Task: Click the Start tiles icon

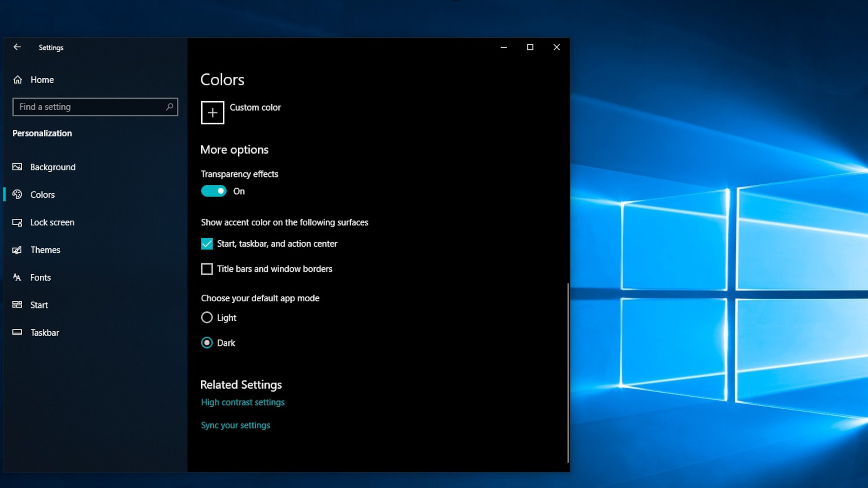Action: [x=17, y=305]
